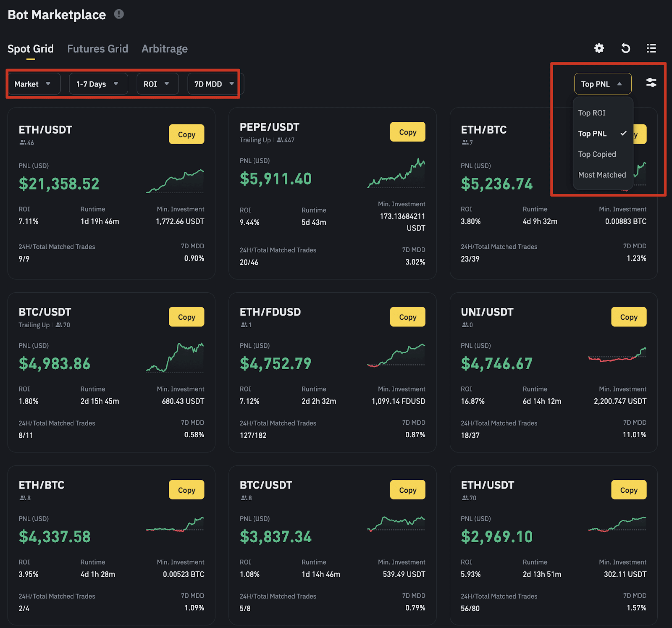Viewport: 672px width, 628px height.
Task: Open the settings gear icon
Action: tap(599, 48)
